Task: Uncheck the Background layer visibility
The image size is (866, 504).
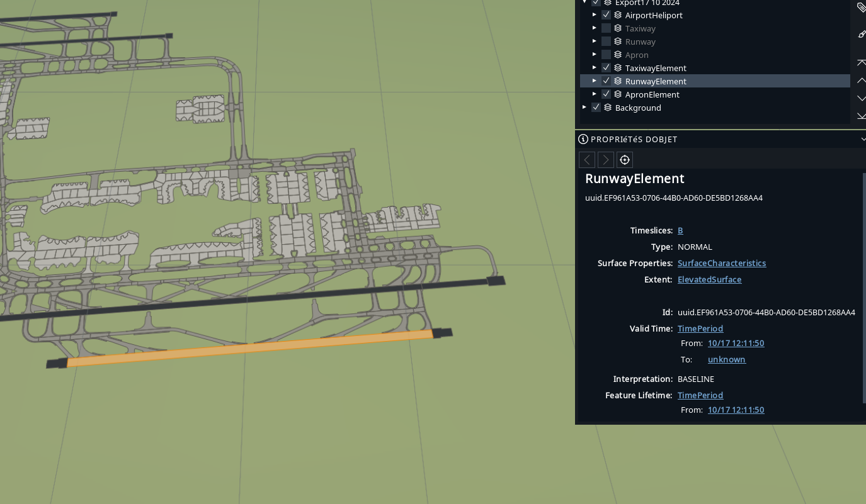Action: (x=596, y=107)
